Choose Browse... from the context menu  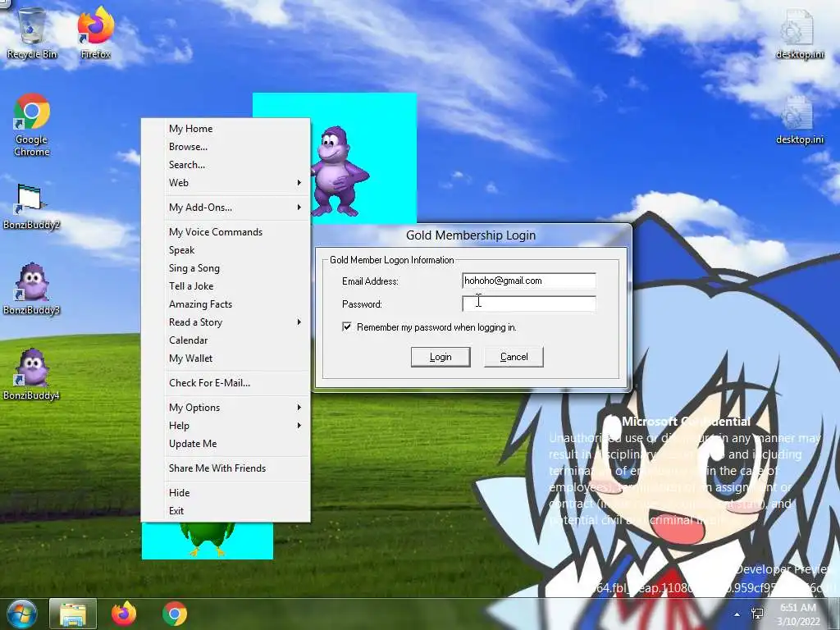[x=235, y=147]
